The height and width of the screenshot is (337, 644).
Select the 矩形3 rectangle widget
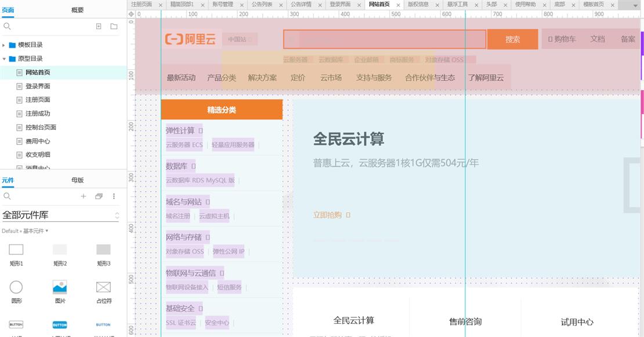103,249
